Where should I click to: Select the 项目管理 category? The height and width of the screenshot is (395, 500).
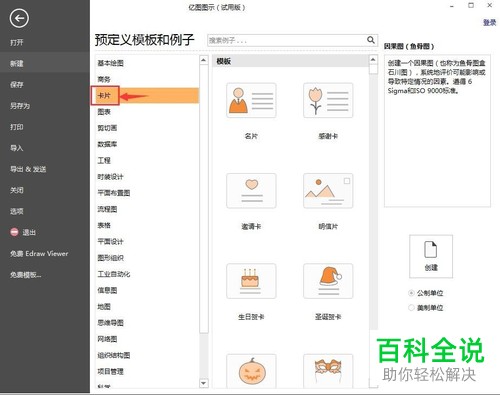pyautogui.click(x=110, y=371)
